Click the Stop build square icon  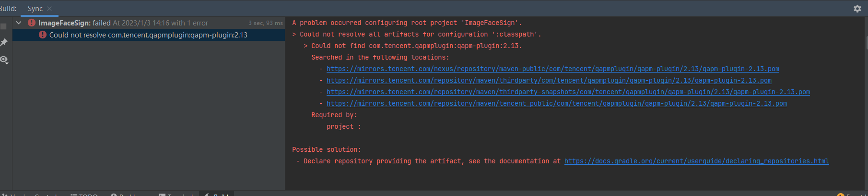click(x=3, y=26)
